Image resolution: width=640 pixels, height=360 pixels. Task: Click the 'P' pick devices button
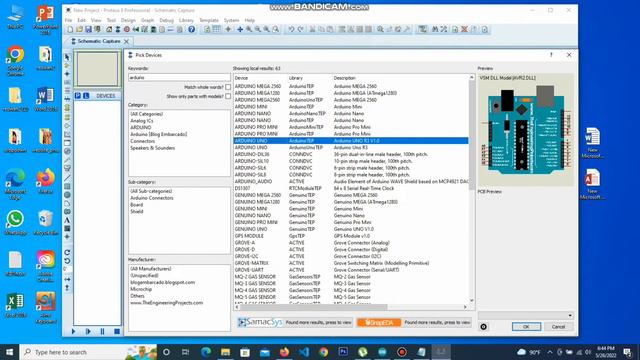tap(78, 96)
